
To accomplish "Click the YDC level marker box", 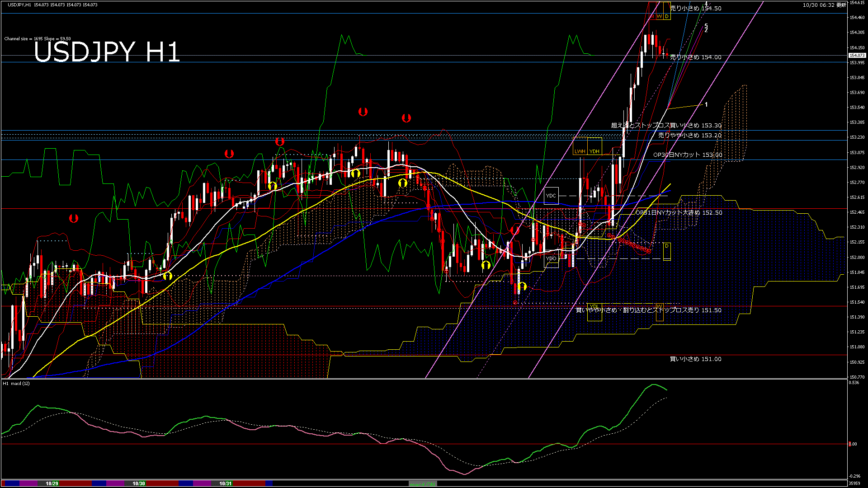I will [551, 196].
